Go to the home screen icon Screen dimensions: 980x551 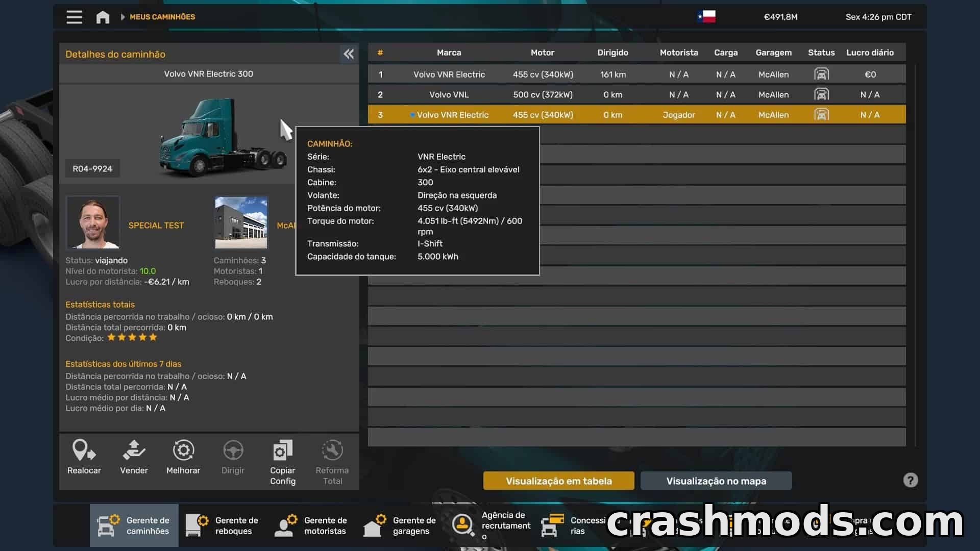pos(103,17)
